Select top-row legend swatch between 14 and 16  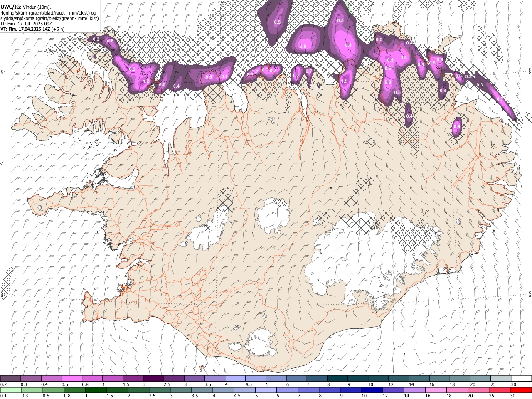[419, 378]
